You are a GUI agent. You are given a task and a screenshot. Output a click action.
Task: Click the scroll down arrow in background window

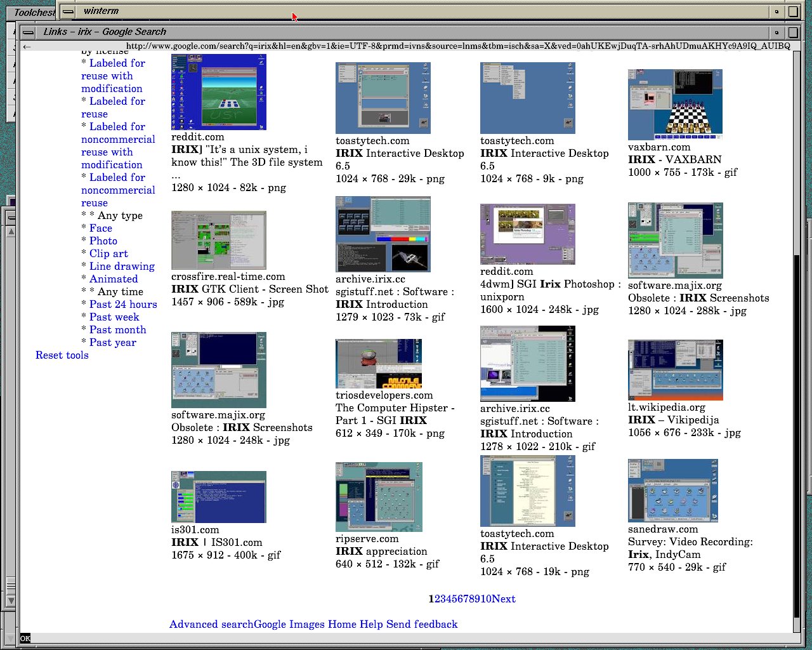coord(11,600)
